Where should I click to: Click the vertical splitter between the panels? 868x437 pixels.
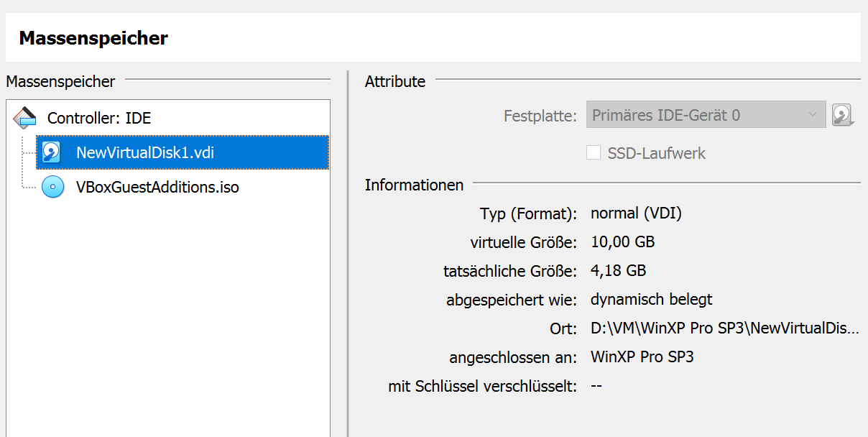pyautogui.click(x=348, y=252)
